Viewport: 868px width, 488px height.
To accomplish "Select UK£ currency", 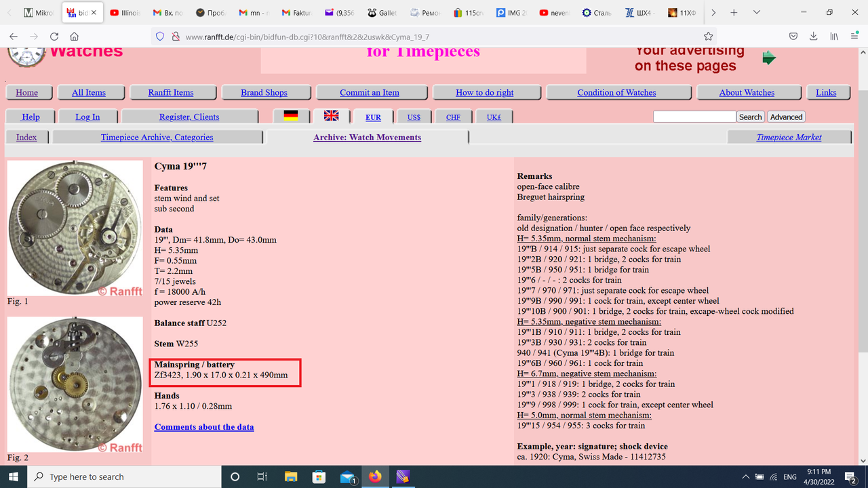I will coord(494,117).
